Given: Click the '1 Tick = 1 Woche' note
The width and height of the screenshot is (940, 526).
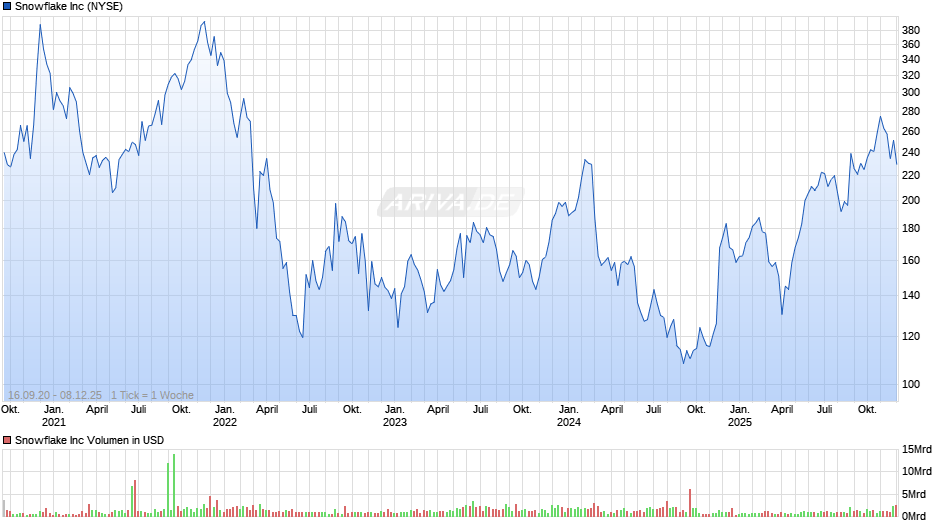Looking at the screenshot, I should [152, 395].
